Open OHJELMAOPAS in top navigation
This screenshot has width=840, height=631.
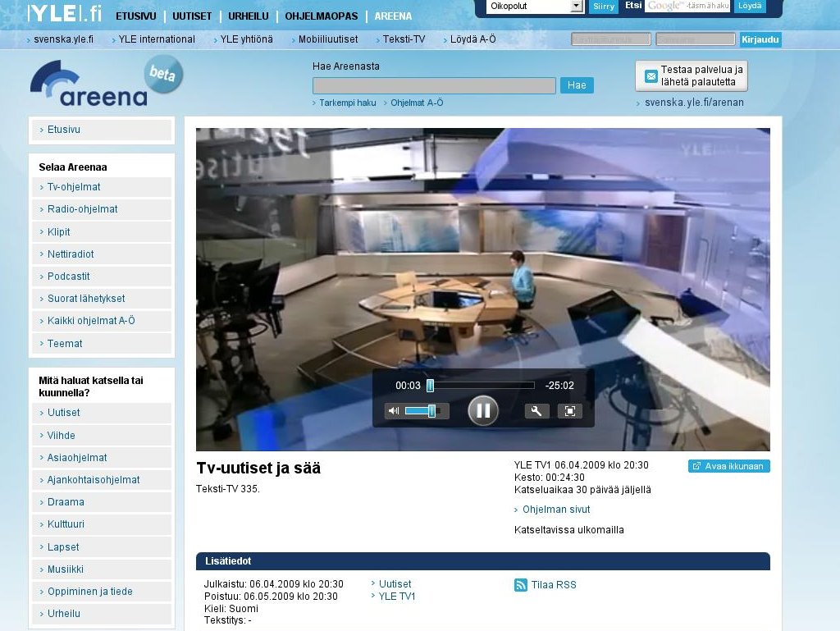pyautogui.click(x=322, y=16)
